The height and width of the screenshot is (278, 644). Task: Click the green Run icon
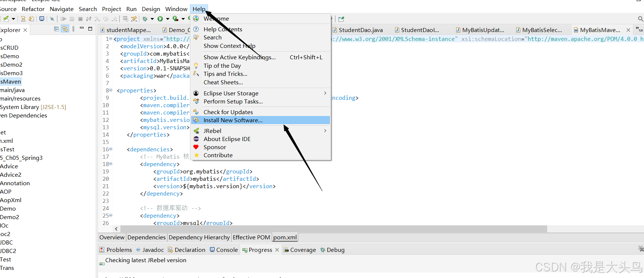[160, 19]
